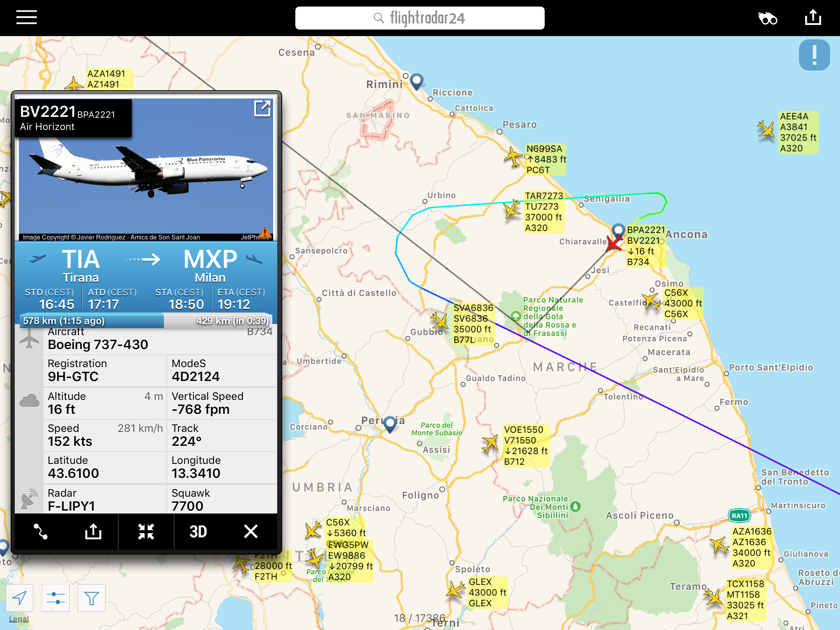840x630 pixels.
Task: Select the TAR7273 aircraft icon
Action: coord(512,210)
